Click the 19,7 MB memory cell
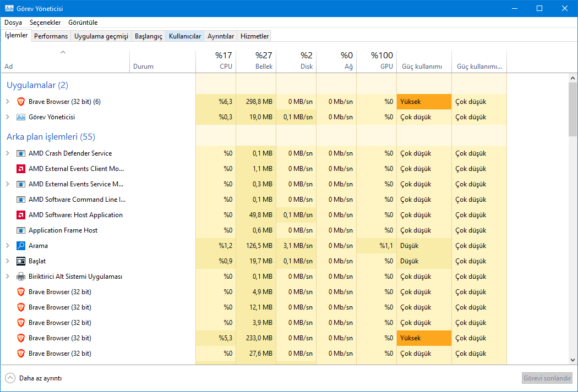Viewport: 578px width, 392px height. (x=256, y=261)
